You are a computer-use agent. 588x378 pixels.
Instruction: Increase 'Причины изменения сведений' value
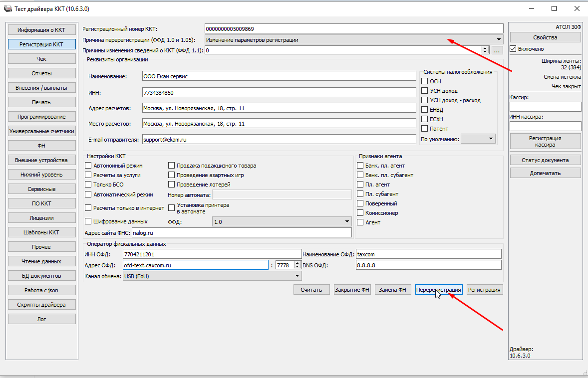[x=485, y=48]
